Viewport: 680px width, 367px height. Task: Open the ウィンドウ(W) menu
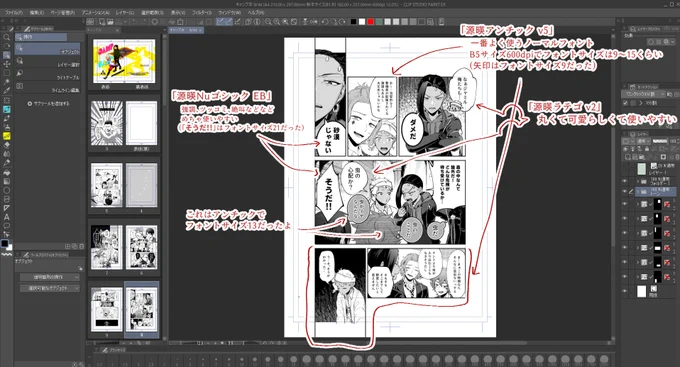[x=229, y=13]
